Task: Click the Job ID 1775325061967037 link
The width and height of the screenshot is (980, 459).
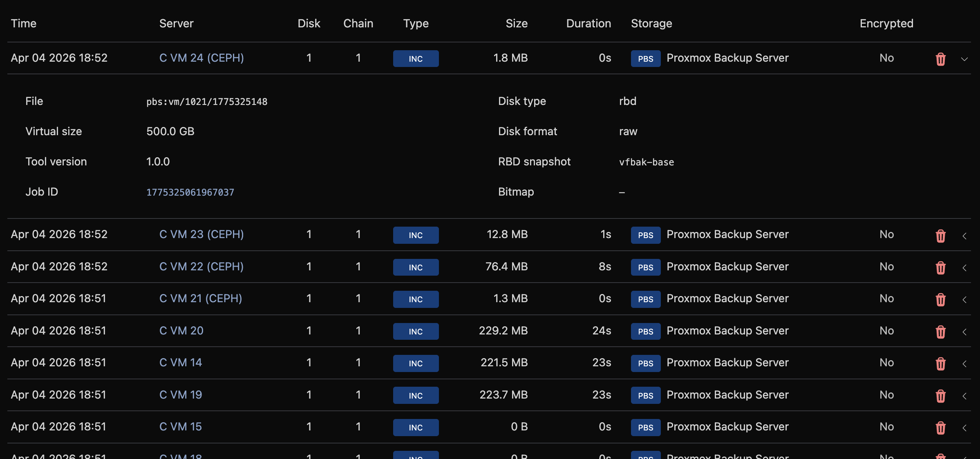Action: click(190, 192)
